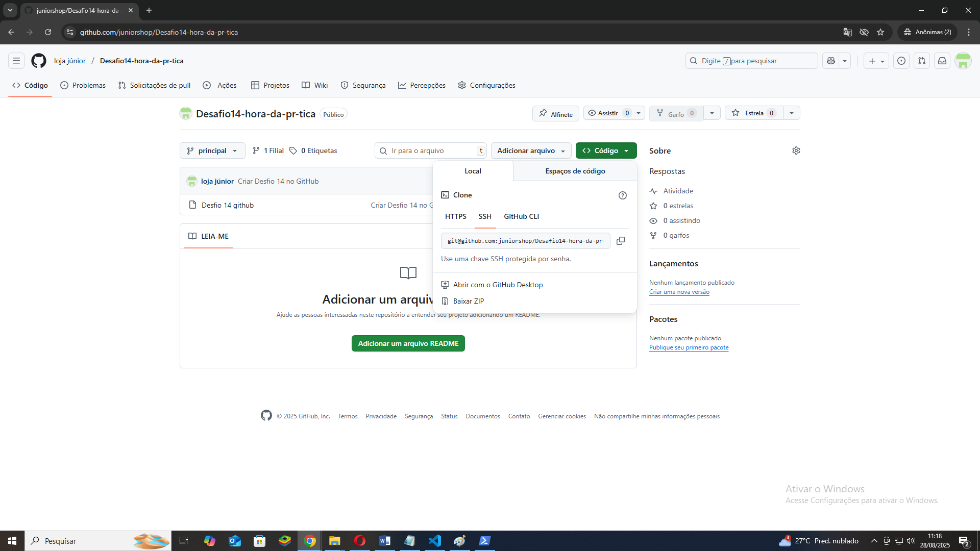Open the Segurança tab

(363, 85)
